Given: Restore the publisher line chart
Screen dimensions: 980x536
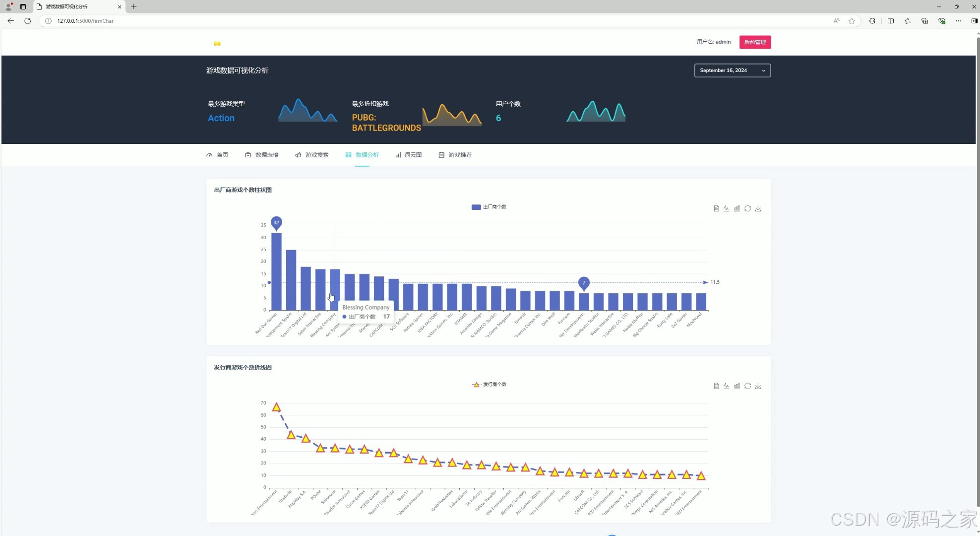Looking at the screenshot, I should (x=747, y=386).
